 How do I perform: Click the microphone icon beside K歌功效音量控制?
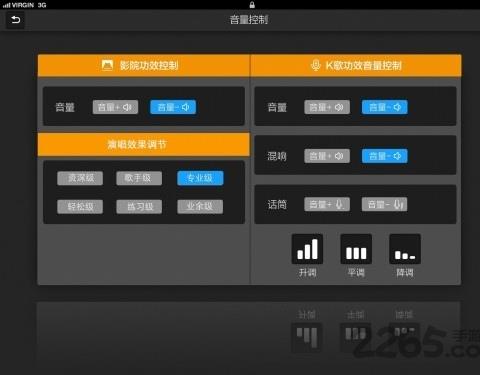(x=315, y=65)
